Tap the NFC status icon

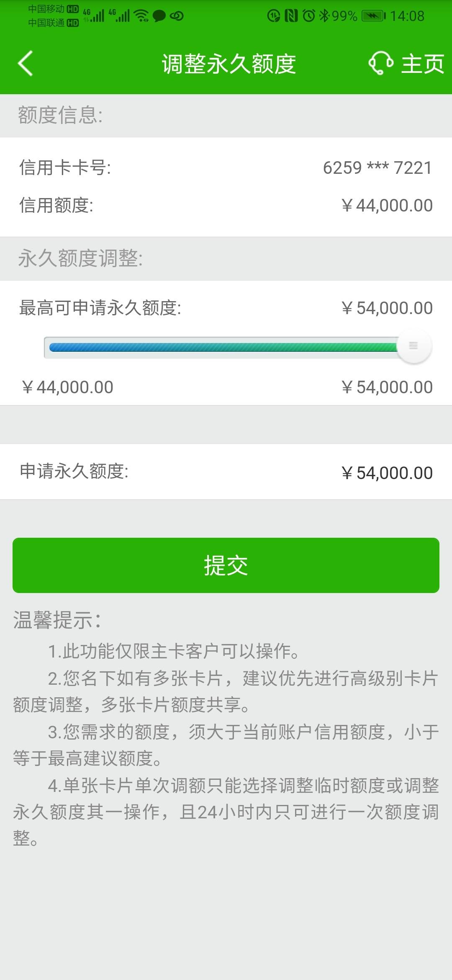coord(291,16)
